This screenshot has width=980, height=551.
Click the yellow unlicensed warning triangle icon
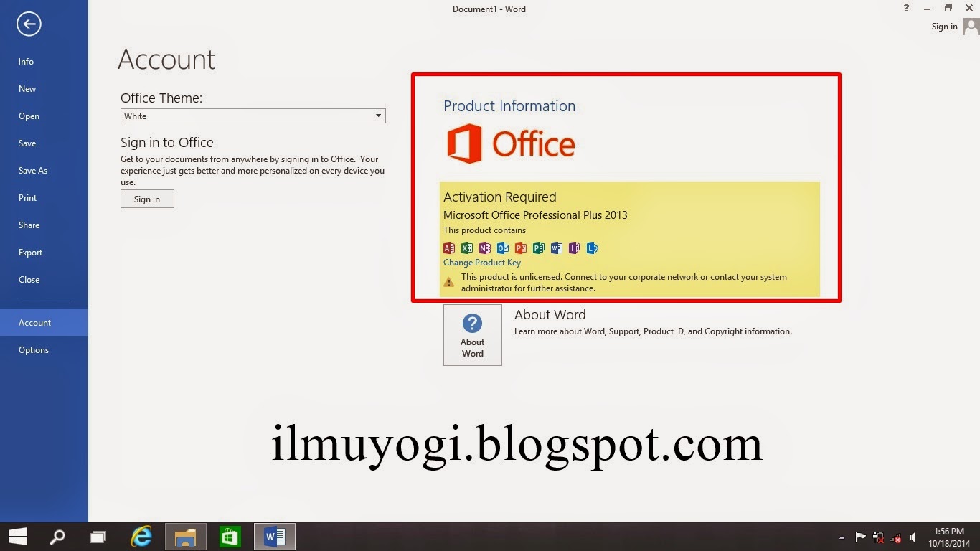pyautogui.click(x=449, y=282)
